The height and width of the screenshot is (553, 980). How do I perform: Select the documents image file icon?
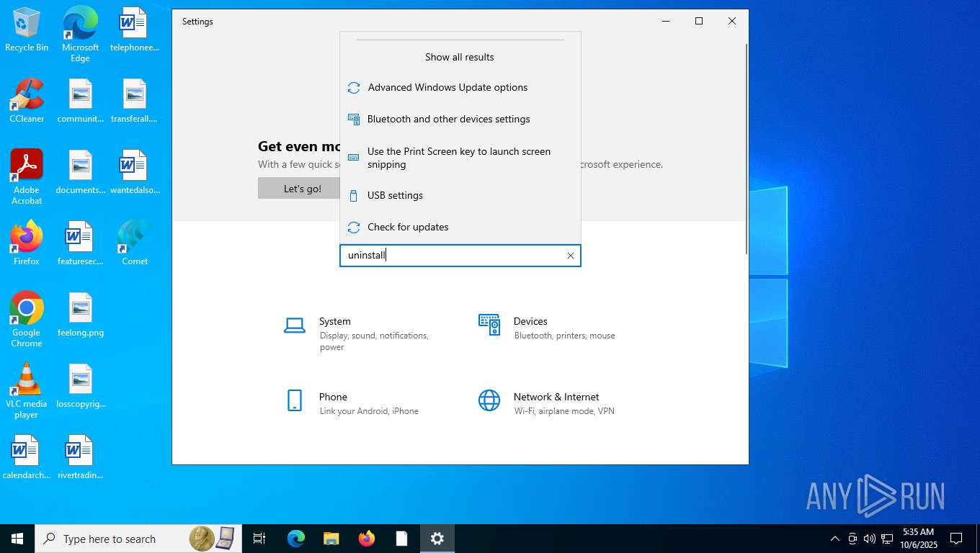click(80, 172)
